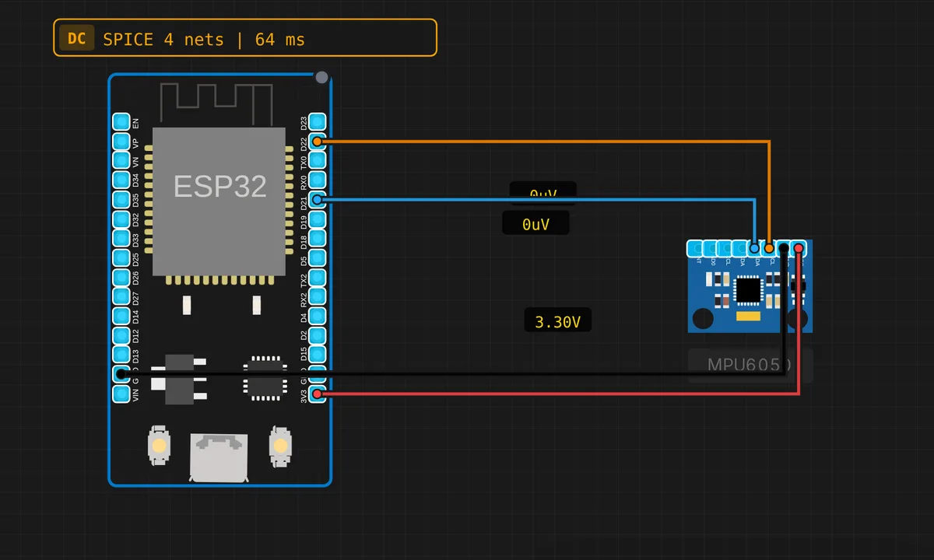
Task: Select the VCC pin on the MPU6050
Action: click(799, 248)
